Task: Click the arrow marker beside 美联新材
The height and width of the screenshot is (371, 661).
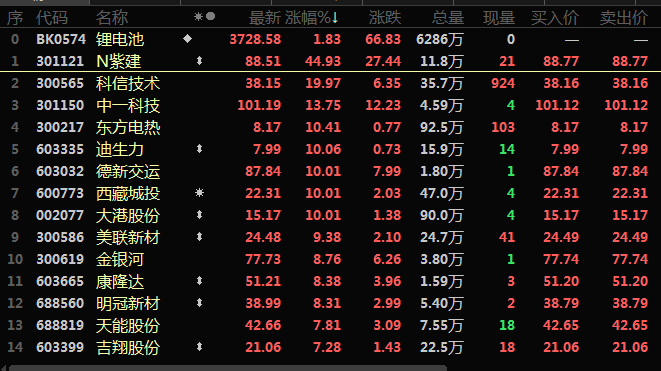Action: click(199, 237)
